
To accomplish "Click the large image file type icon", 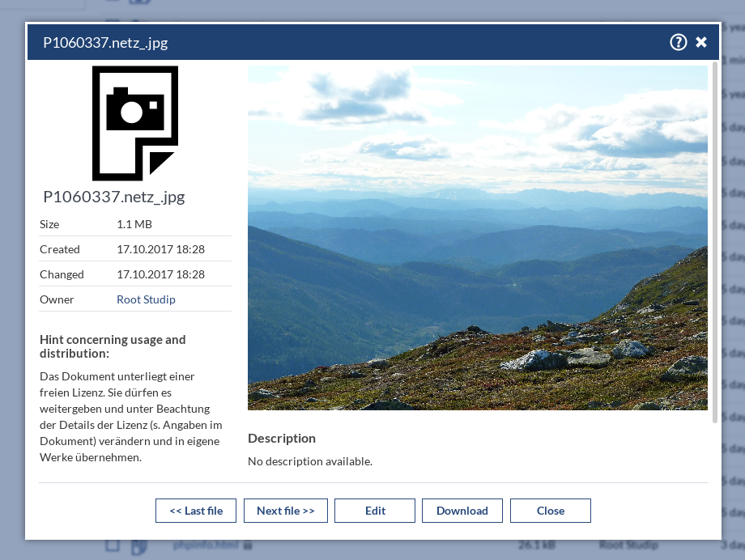I will pos(134,123).
